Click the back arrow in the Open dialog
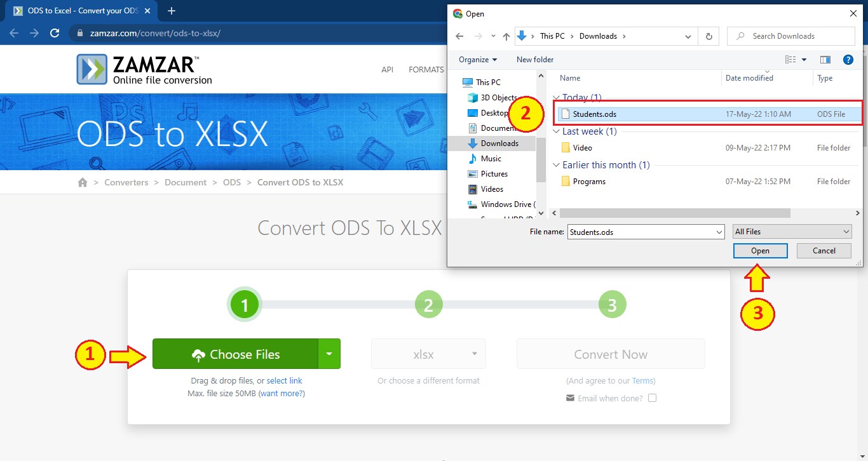 459,36
